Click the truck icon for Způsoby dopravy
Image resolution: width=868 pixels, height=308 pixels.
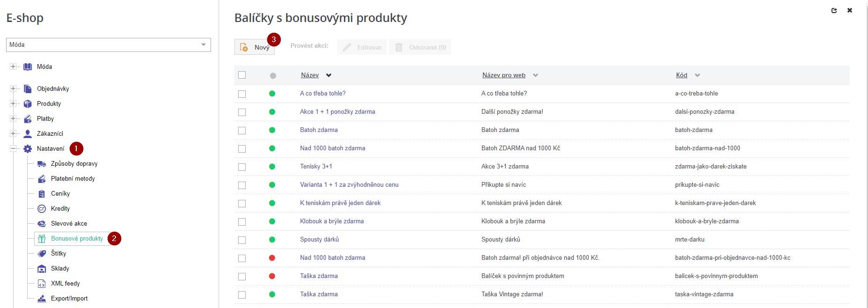pyautogui.click(x=42, y=164)
